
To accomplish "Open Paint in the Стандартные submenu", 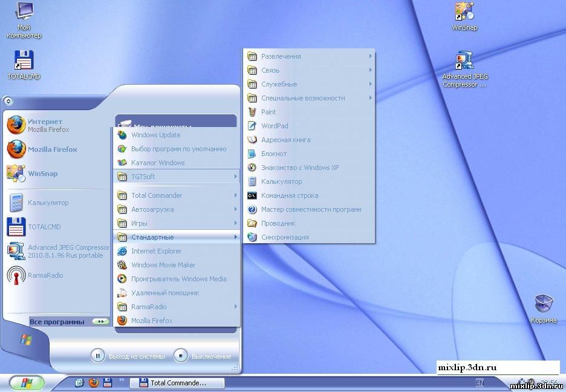I will click(309, 112).
